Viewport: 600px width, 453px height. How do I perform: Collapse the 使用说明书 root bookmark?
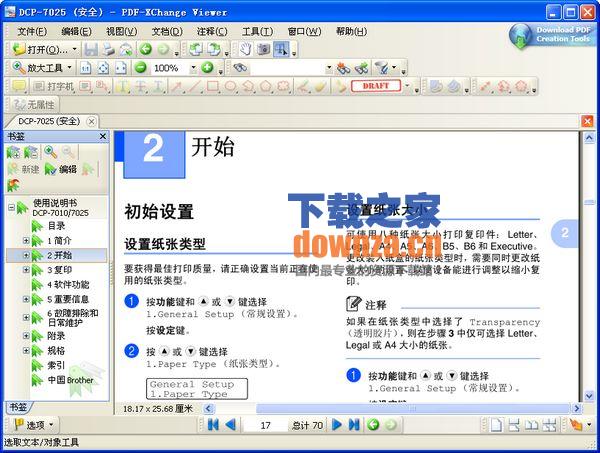[x=11, y=208]
